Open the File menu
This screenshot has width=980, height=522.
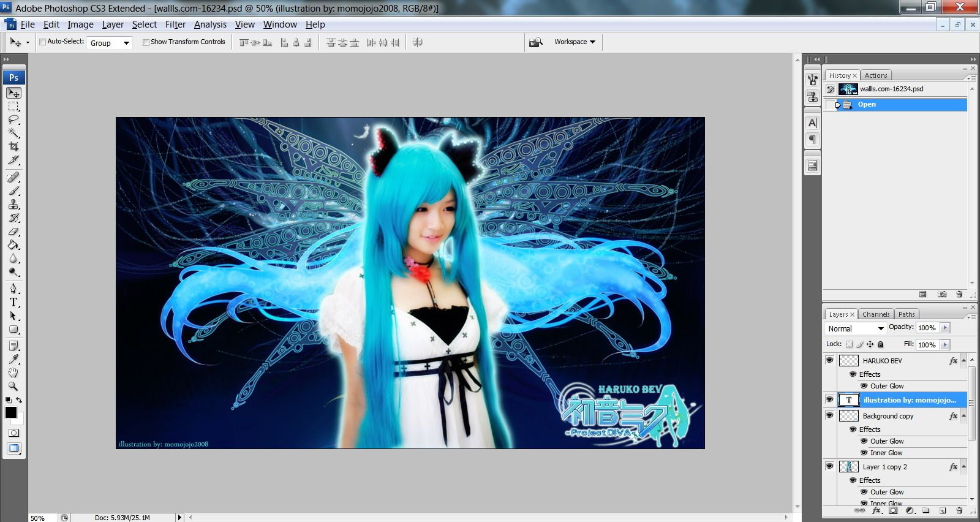[x=28, y=25]
